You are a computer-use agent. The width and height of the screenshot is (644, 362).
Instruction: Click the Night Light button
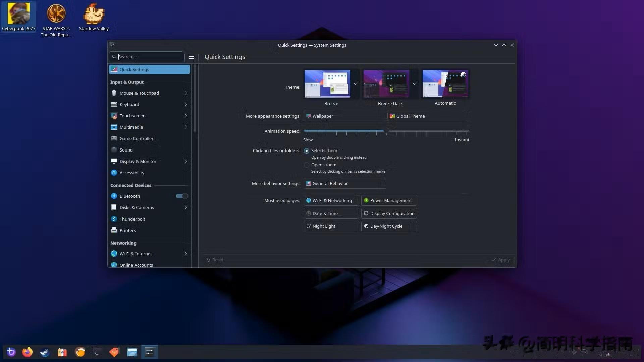(x=331, y=226)
